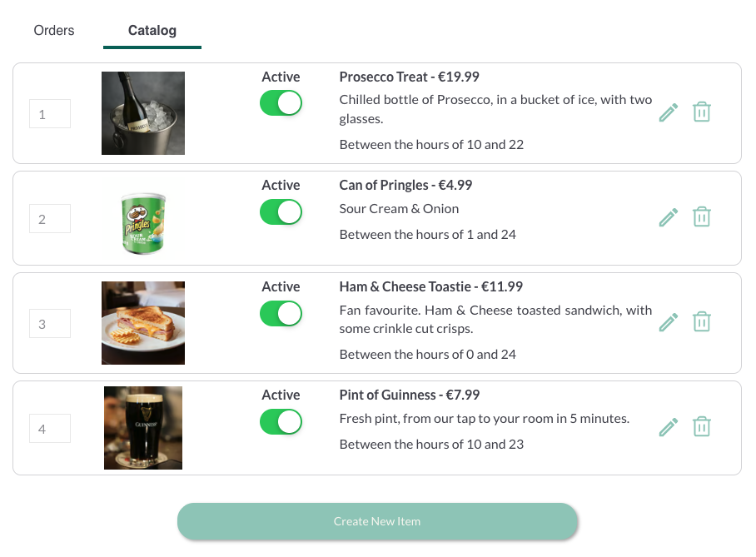Image resolution: width=756 pixels, height=557 pixels.
Task: Switch off the Pint of Guinness availability
Action: click(281, 422)
